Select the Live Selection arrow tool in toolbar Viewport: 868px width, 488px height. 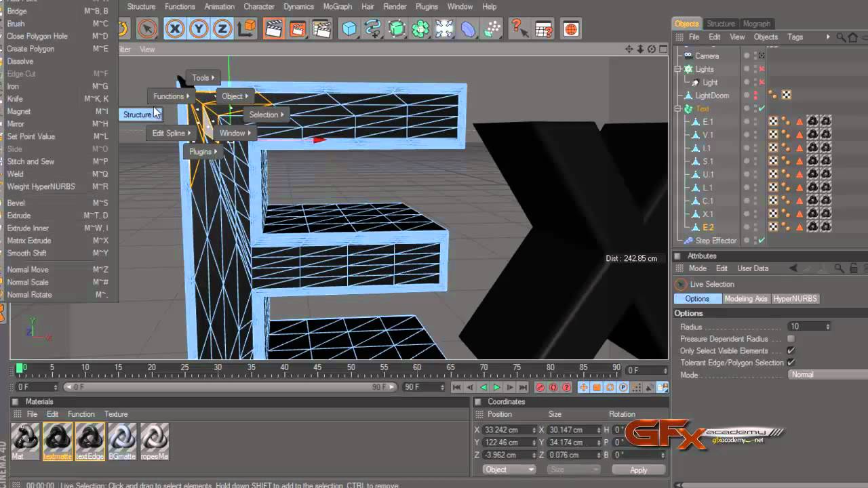pyautogui.click(x=146, y=28)
